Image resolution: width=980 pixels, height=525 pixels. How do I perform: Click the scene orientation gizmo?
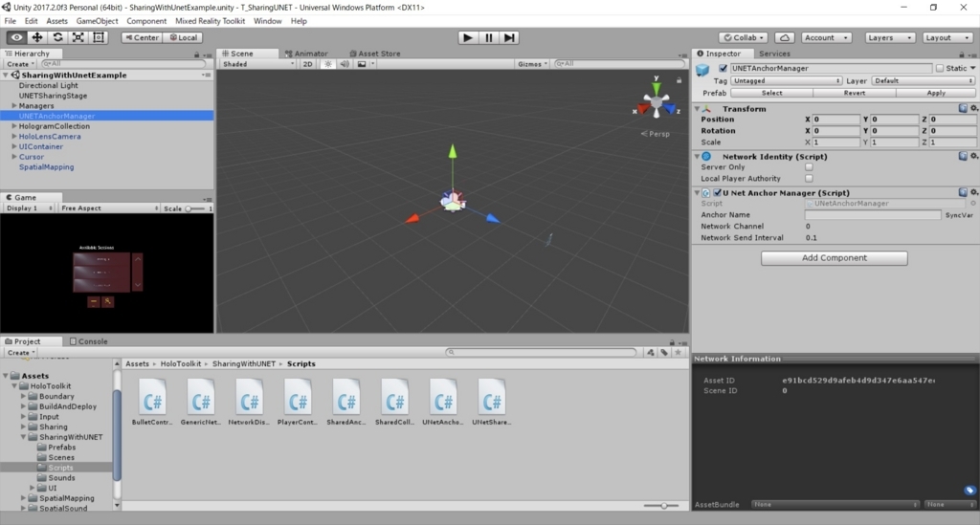coord(657,101)
